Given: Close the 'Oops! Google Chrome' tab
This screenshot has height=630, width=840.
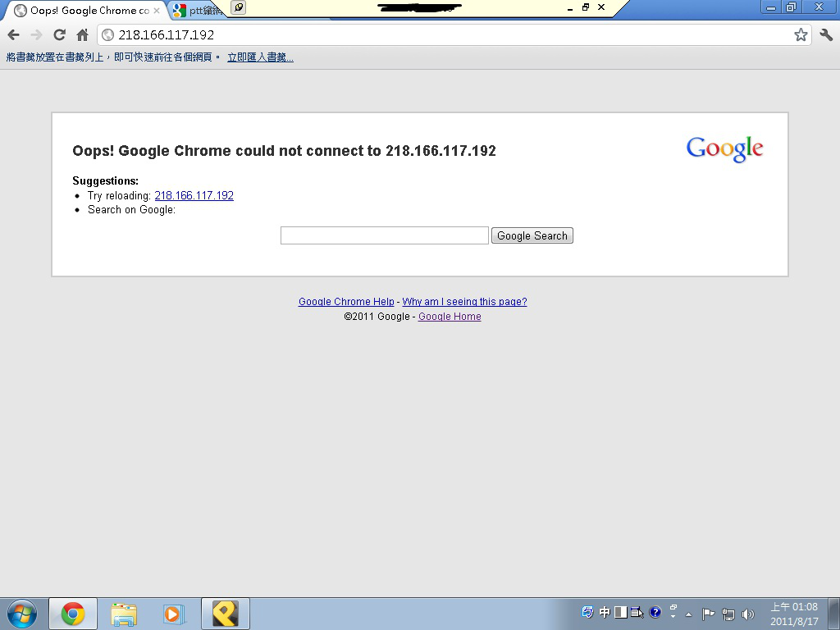Looking at the screenshot, I should (157, 11).
